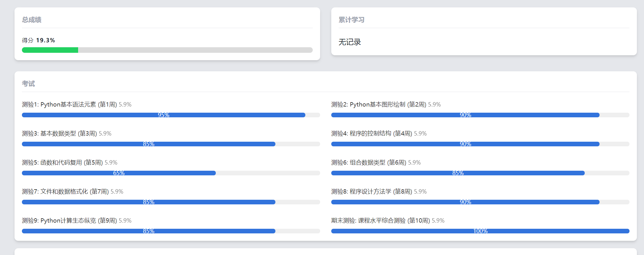Click 期末测验: 课程水平综合测验 title
Image resolution: width=644 pixels, height=255 pixels.
[380, 221]
